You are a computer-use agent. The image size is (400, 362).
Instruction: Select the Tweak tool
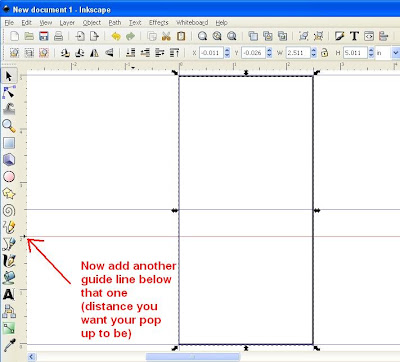(9, 109)
